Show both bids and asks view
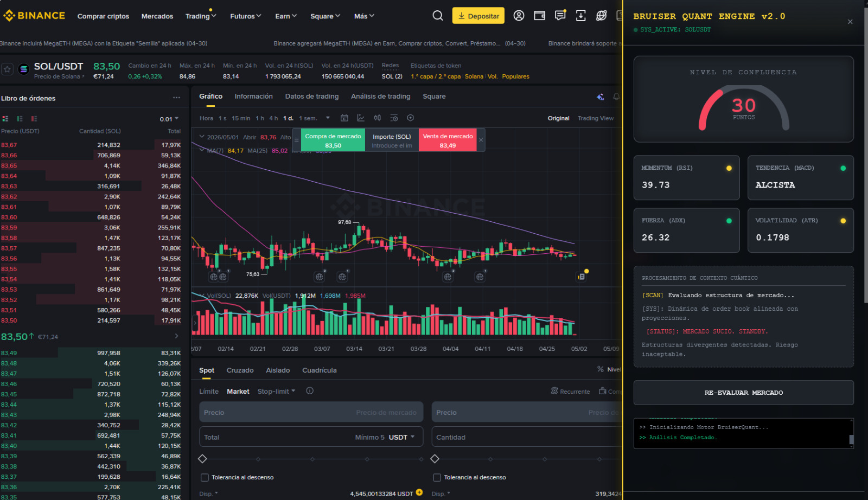 5,119
